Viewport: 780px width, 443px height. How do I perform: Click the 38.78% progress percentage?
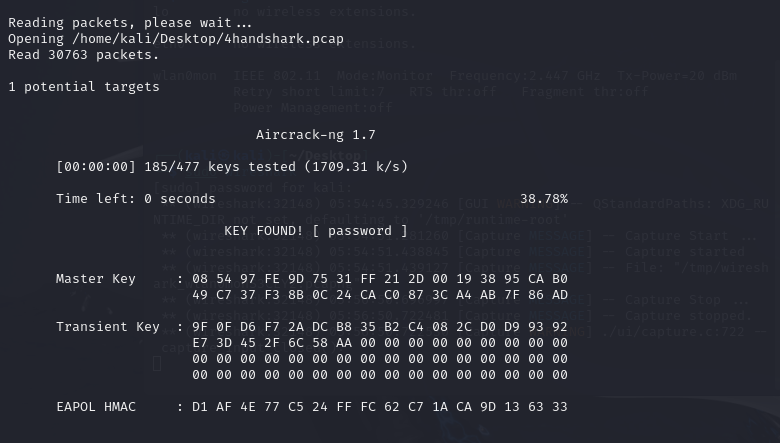click(544, 199)
